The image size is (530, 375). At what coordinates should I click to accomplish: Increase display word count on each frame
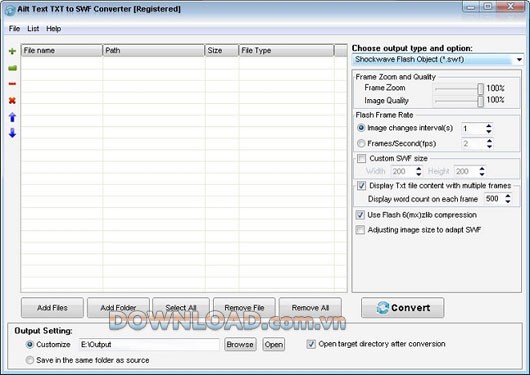[x=508, y=195]
